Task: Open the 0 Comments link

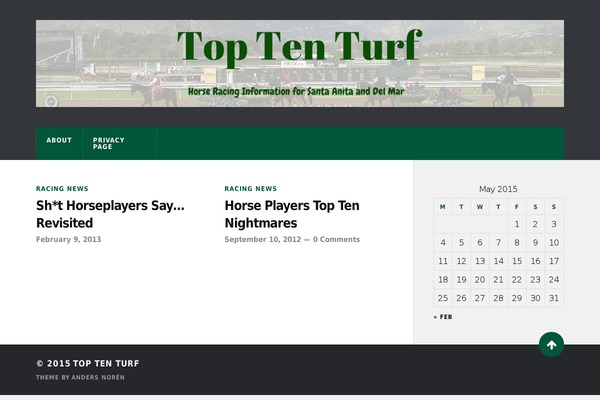Action: tap(336, 239)
